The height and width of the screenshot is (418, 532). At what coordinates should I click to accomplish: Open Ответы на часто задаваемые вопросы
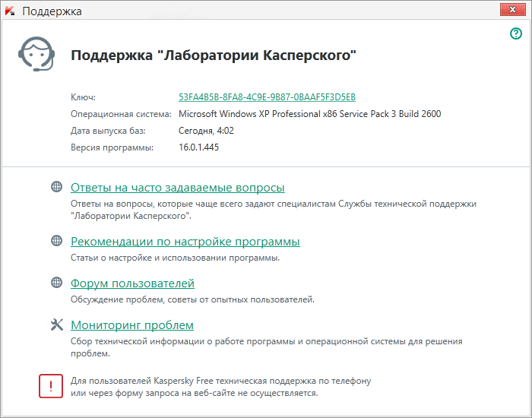177,188
